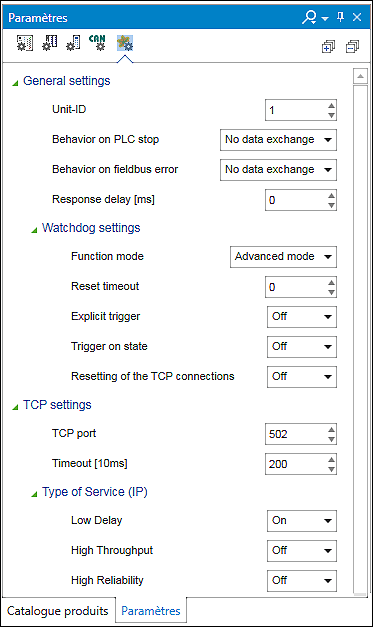The image size is (373, 627).
Task: Open search options dropdown arrow in title bar
Action: [325, 18]
